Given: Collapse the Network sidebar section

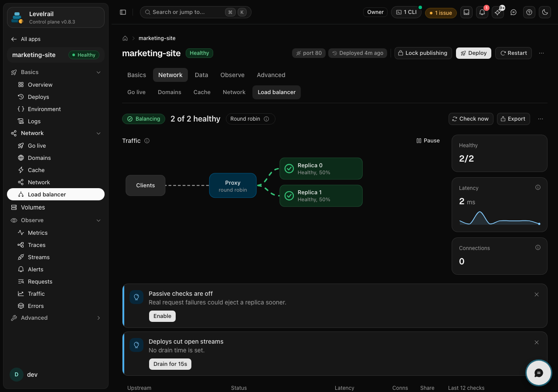Looking at the screenshot, I should pyautogui.click(x=56, y=133).
